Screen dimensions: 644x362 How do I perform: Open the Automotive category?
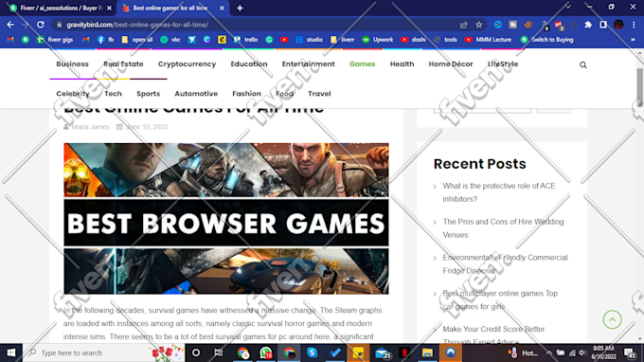coord(196,94)
